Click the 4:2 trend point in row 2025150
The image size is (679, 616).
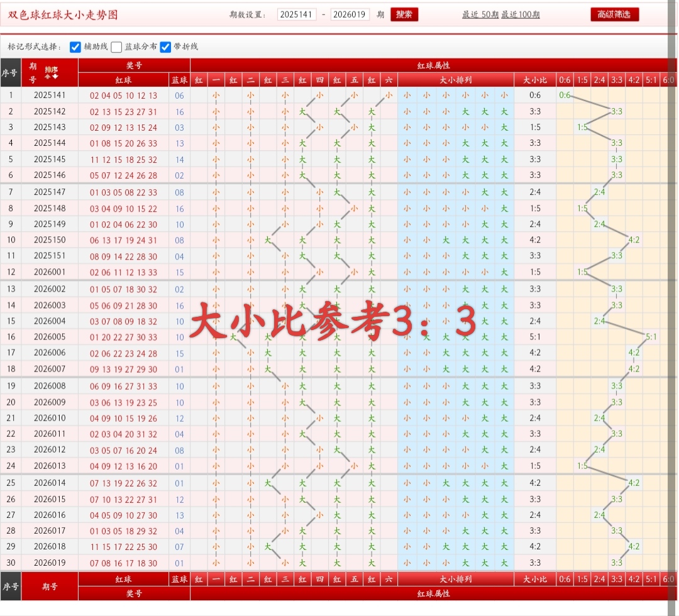[x=634, y=239]
